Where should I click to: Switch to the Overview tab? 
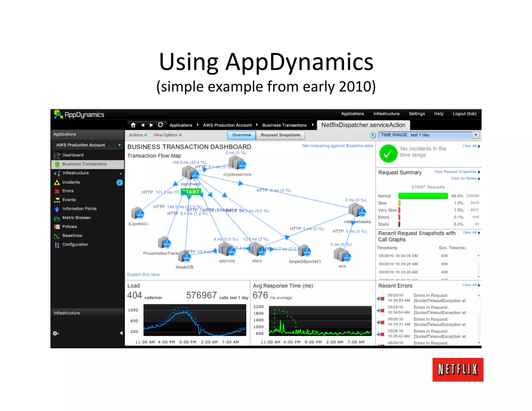point(242,135)
